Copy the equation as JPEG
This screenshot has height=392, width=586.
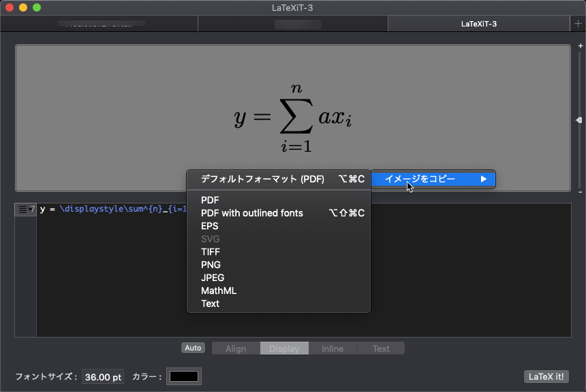tap(279, 278)
